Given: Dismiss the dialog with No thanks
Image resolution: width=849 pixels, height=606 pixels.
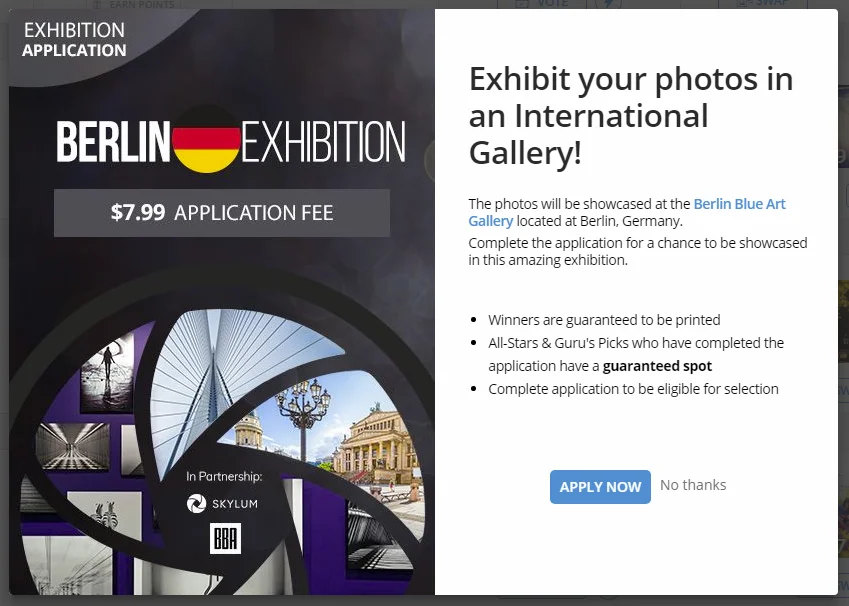Looking at the screenshot, I should pos(693,485).
